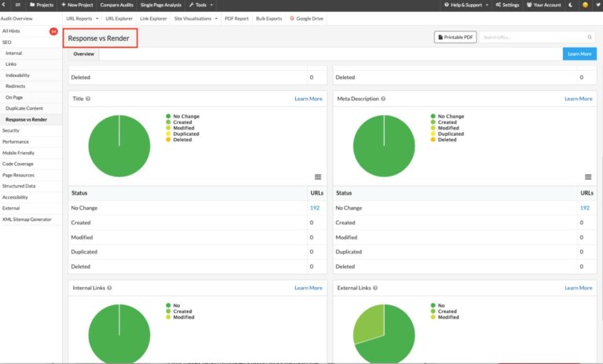Open Title chart hamburger menu
This screenshot has width=603, height=364.
(318, 177)
